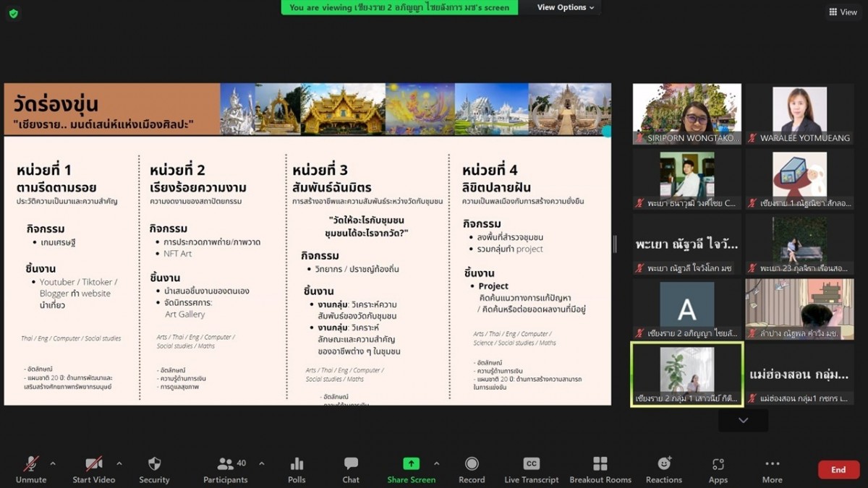Select SIRIPORN WONGTAKO video tile

tap(687, 114)
